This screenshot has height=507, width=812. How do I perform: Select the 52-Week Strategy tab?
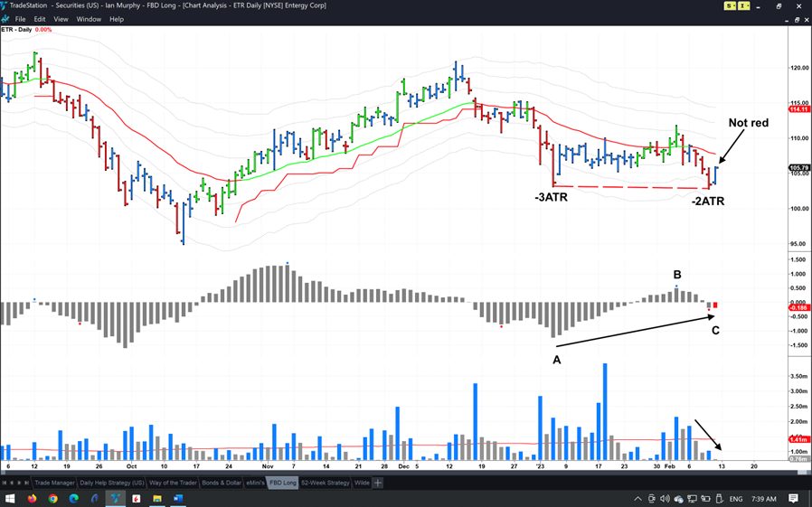[325, 483]
